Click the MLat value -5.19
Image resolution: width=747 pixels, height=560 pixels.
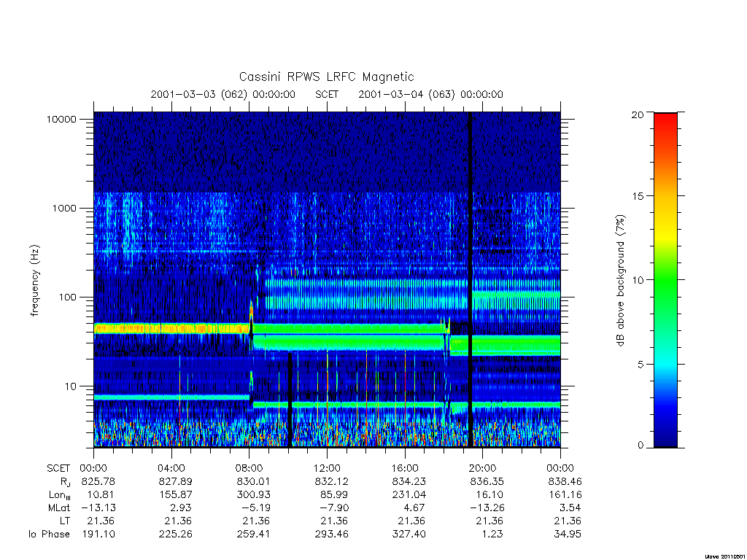256,507
